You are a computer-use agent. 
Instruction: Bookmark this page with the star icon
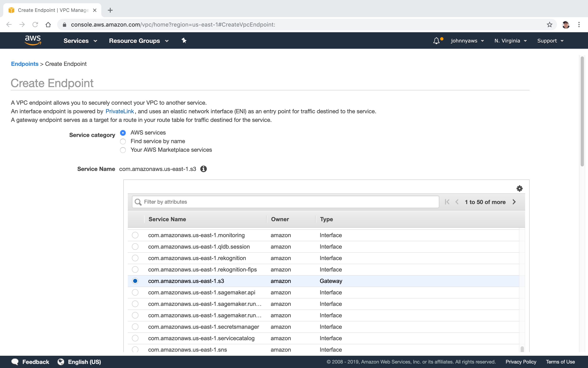tap(550, 25)
